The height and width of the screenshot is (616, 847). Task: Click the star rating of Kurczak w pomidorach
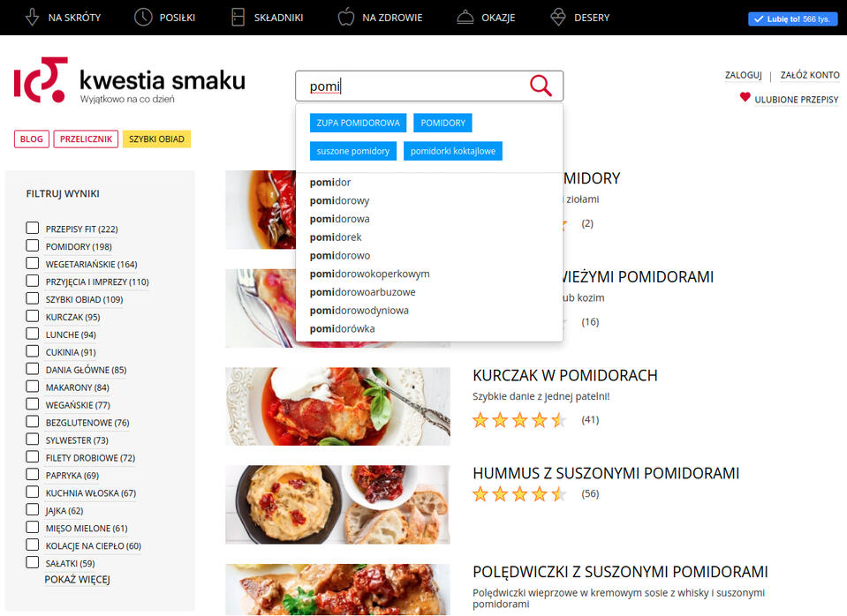click(519, 419)
